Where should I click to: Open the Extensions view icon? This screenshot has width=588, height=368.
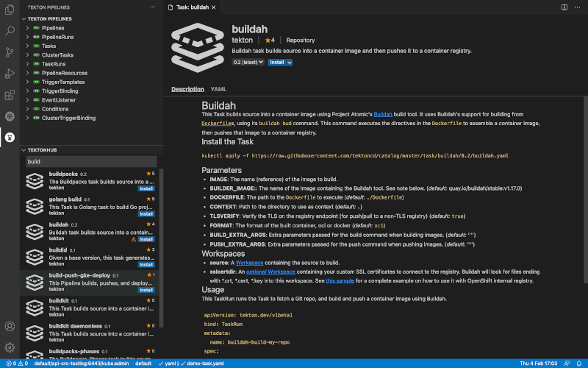click(x=10, y=95)
